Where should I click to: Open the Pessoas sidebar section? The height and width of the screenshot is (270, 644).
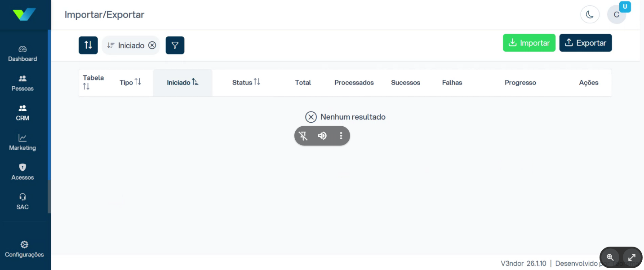(22, 83)
